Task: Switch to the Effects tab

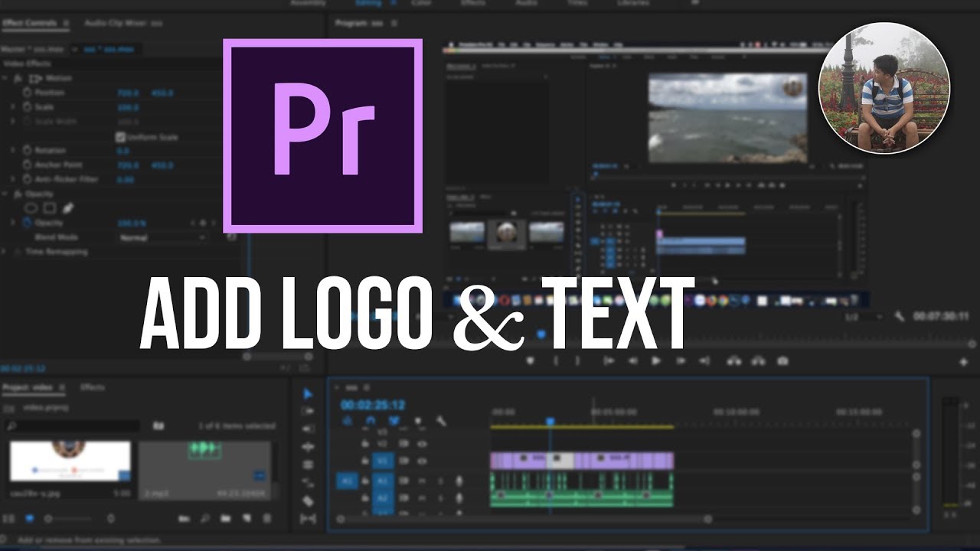Action: tap(93, 387)
